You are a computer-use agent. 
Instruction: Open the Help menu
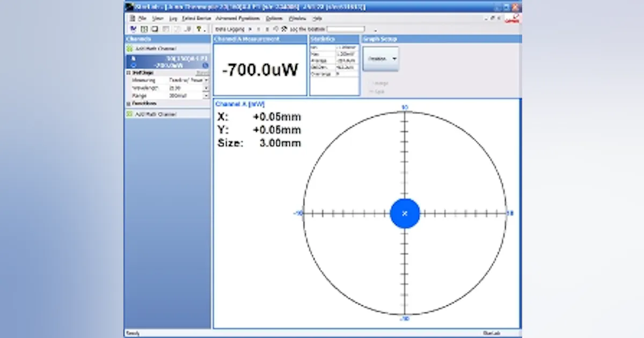(x=317, y=18)
